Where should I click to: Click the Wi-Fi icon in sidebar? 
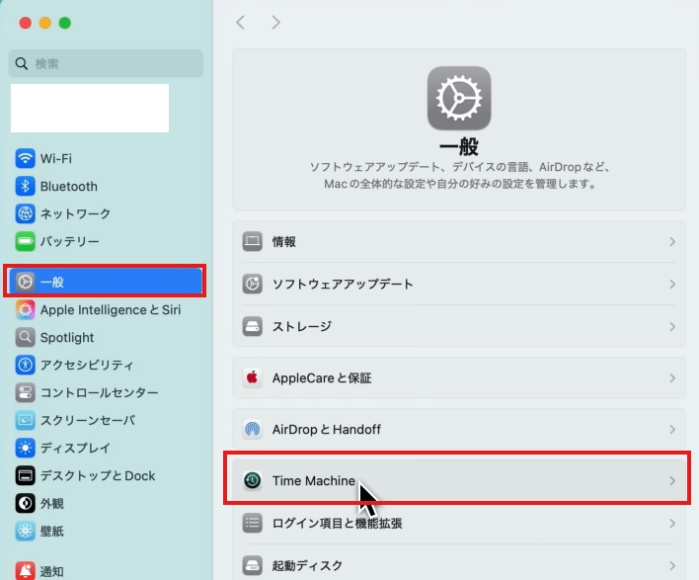25,158
